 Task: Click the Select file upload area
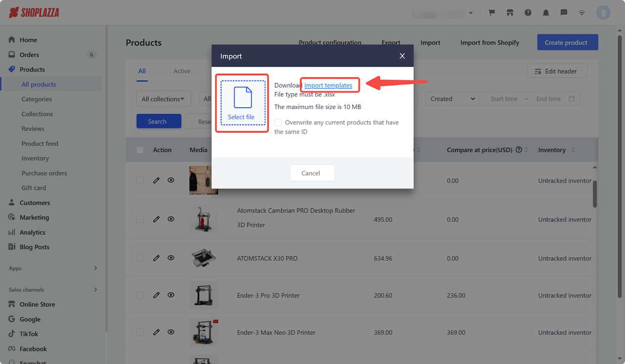pos(242,103)
